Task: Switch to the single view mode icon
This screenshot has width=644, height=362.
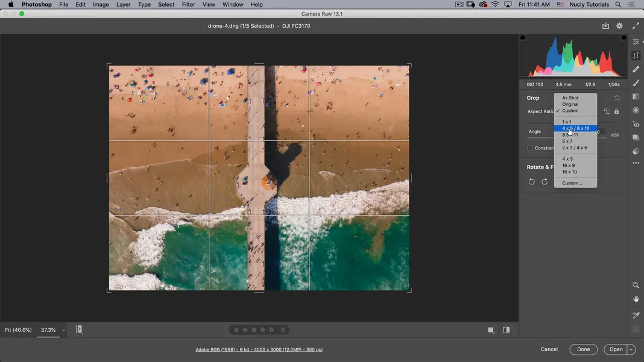Action: (490, 330)
